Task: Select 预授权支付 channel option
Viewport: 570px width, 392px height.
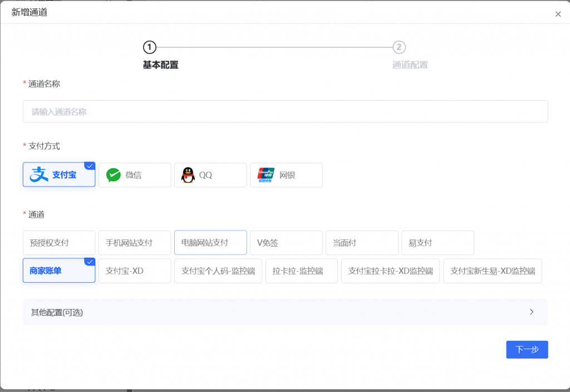Action: [59, 243]
